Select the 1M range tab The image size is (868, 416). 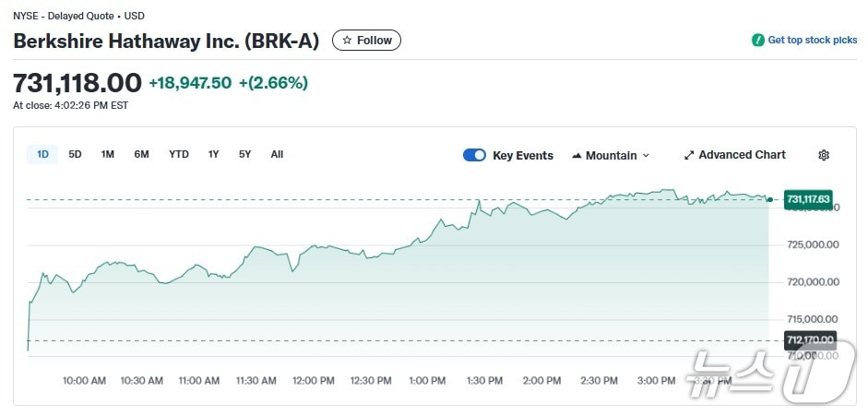[108, 154]
